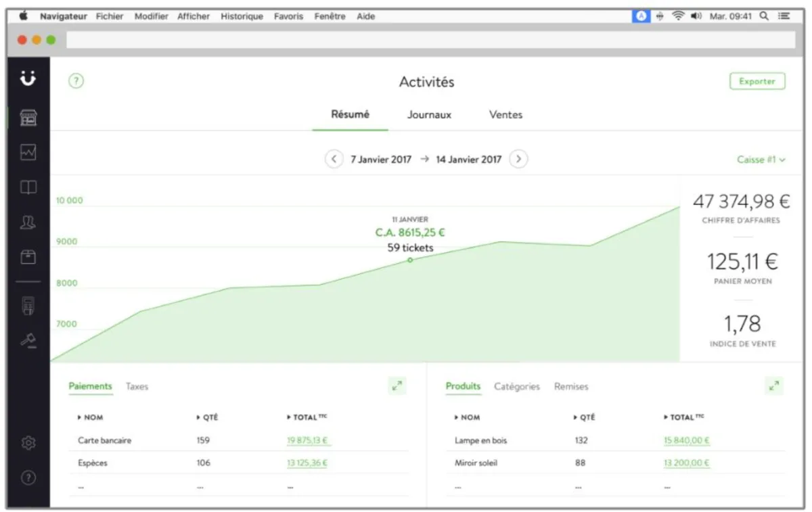Open the Historique menu

click(242, 16)
